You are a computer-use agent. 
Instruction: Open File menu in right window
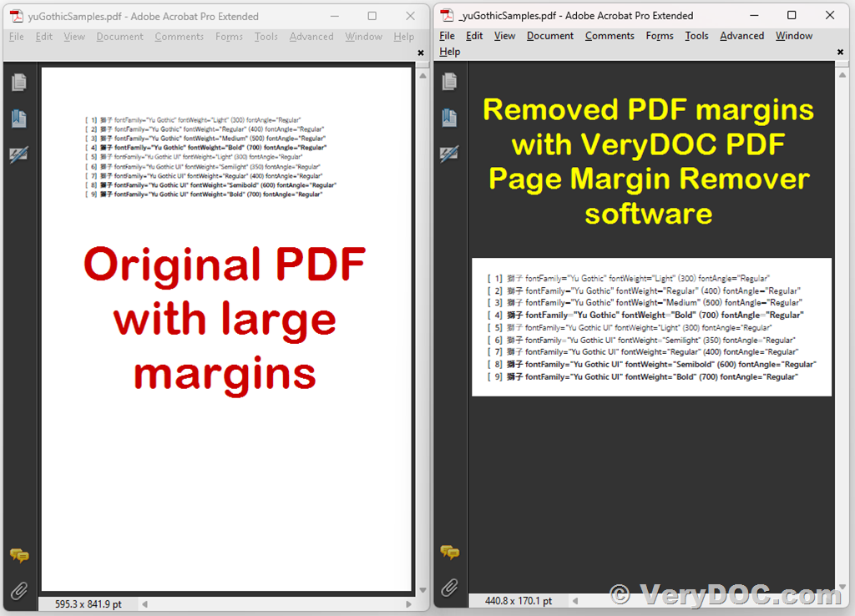(x=448, y=35)
